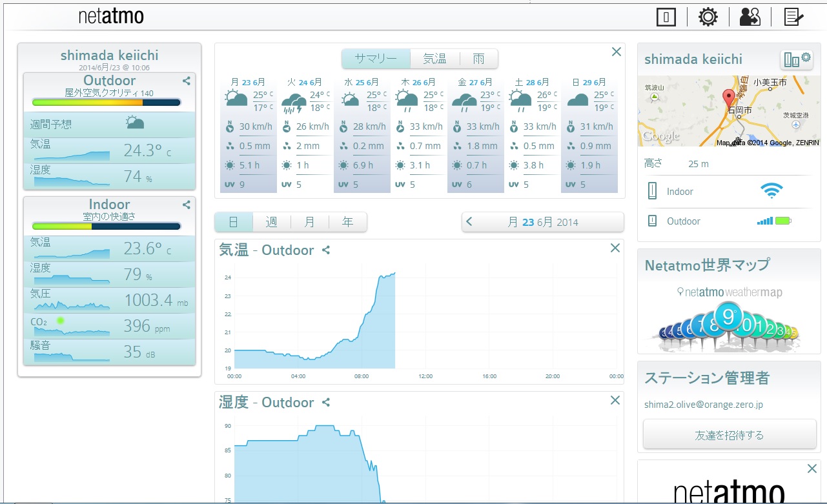The height and width of the screenshot is (504, 827).
Task: Click Saturday 28 forecast weather icon
Action: pos(520,101)
